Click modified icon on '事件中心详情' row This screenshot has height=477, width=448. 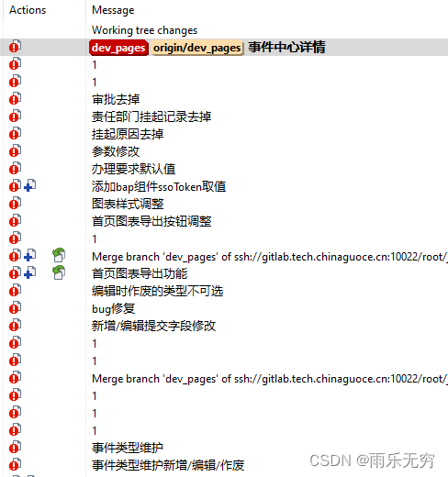coord(15,47)
